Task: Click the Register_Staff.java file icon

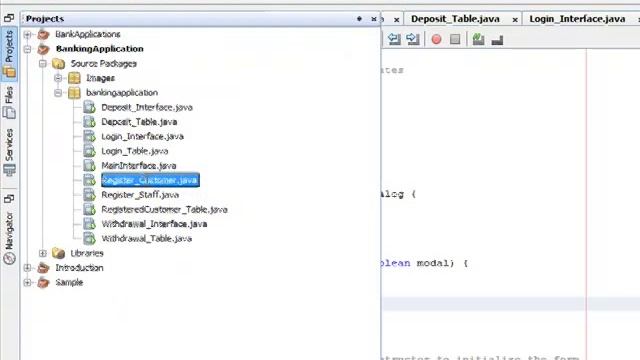Action: coord(89,195)
